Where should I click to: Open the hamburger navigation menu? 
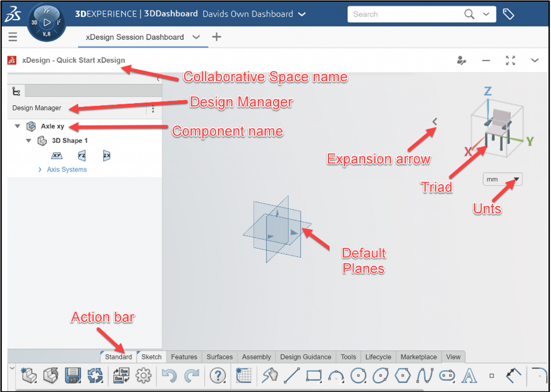click(x=13, y=37)
